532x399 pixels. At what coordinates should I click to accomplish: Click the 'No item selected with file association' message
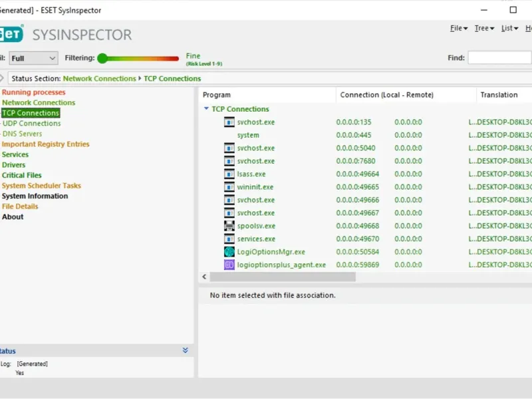[x=273, y=295]
